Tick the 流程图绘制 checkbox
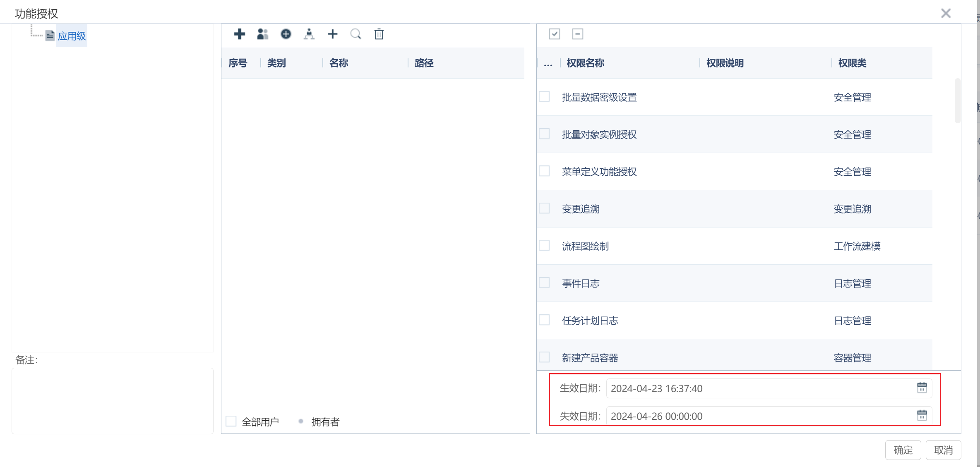Image resolution: width=980 pixels, height=467 pixels. [545, 245]
